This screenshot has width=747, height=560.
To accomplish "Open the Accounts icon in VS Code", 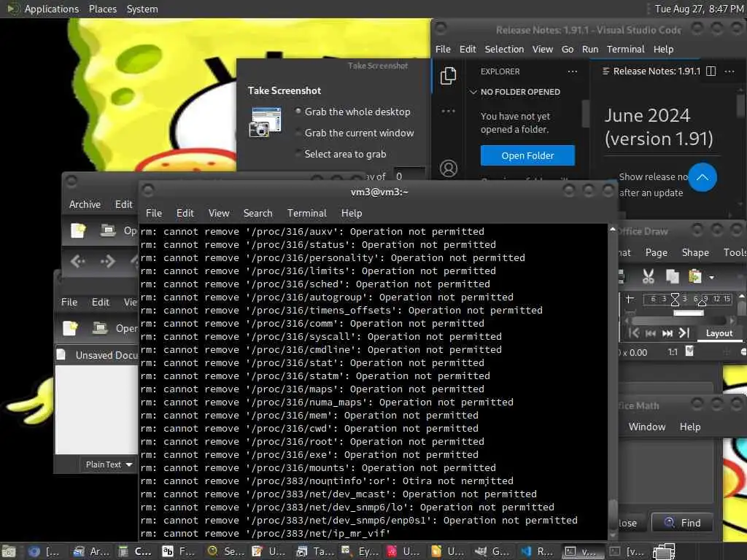I will [449, 168].
